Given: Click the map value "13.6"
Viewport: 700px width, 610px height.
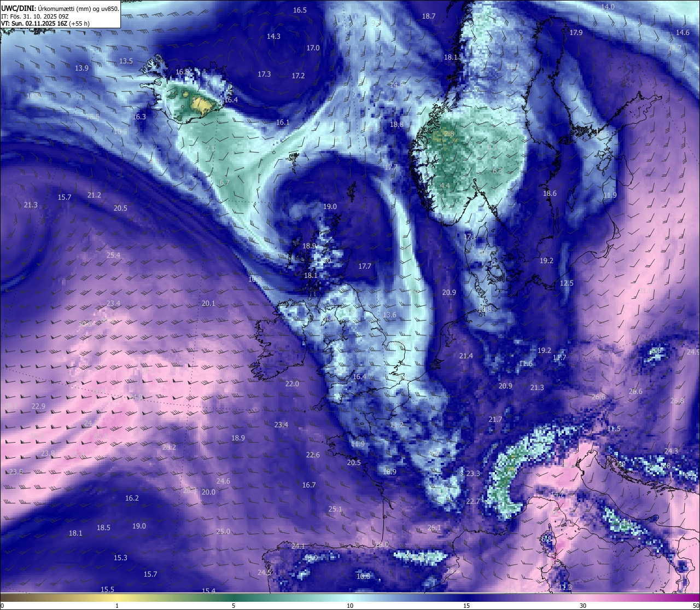Looking at the screenshot, I should point(389,315).
